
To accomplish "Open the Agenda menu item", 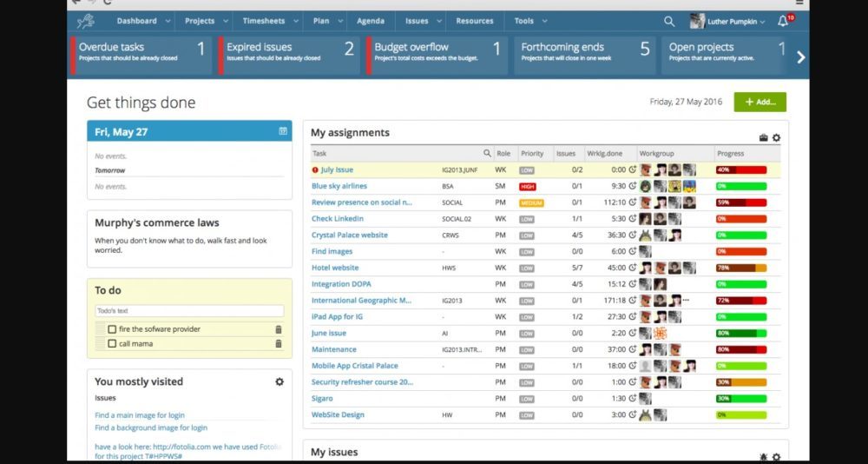I will tap(370, 21).
